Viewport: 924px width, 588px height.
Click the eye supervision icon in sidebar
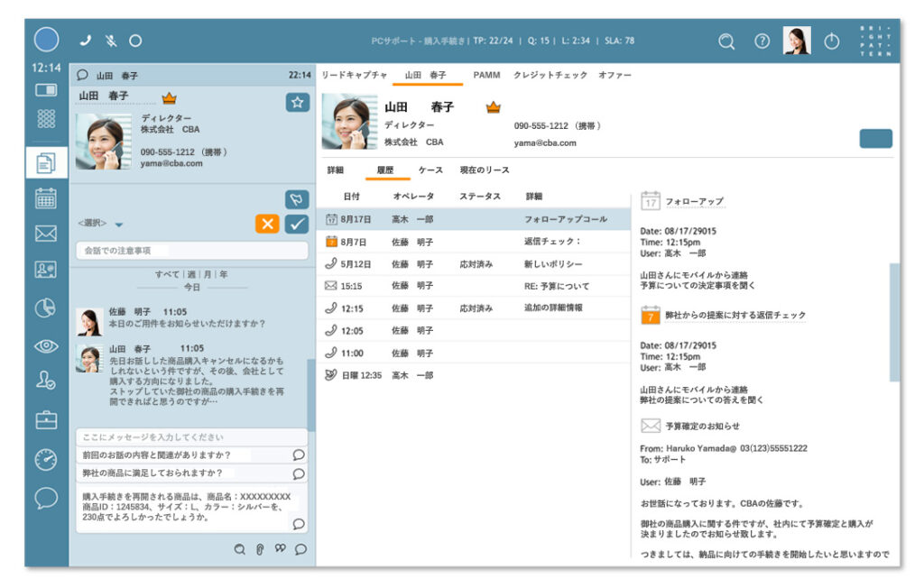(x=46, y=345)
